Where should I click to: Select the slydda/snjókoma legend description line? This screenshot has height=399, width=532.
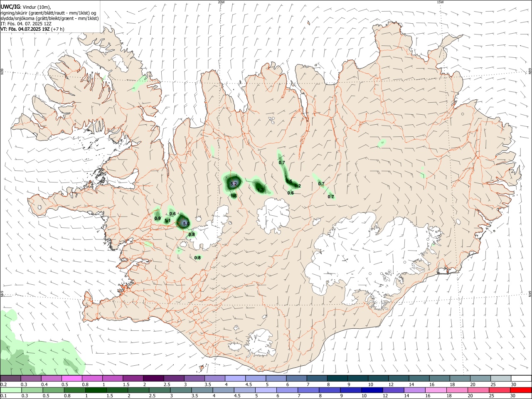[x=50, y=18]
